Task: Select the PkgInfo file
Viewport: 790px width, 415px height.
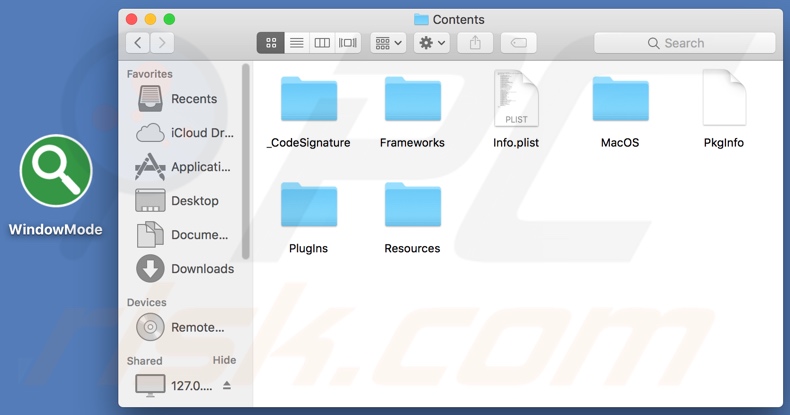Action: click(x=724, y=110)
